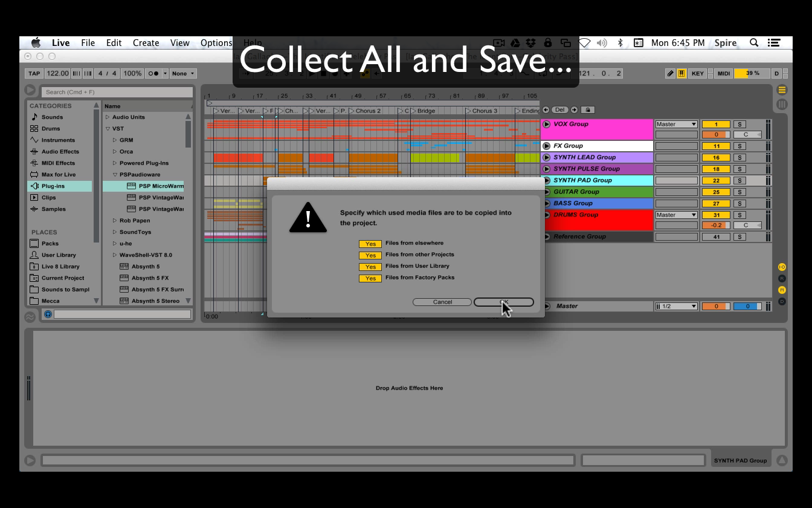Image resolution: width=812 pixels, height=508 pixels.
Task: Confirm dialog with OK button
Action: (504, 302)
